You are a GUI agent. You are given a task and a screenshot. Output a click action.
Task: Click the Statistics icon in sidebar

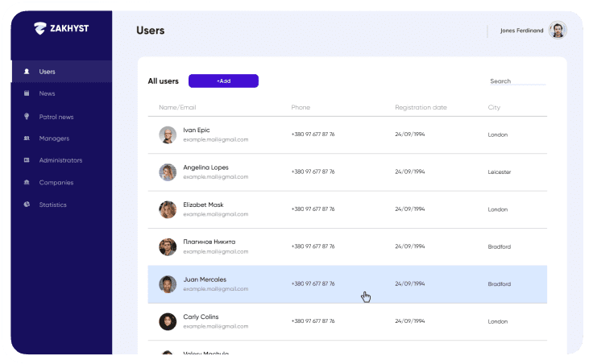tap(27, 205)
